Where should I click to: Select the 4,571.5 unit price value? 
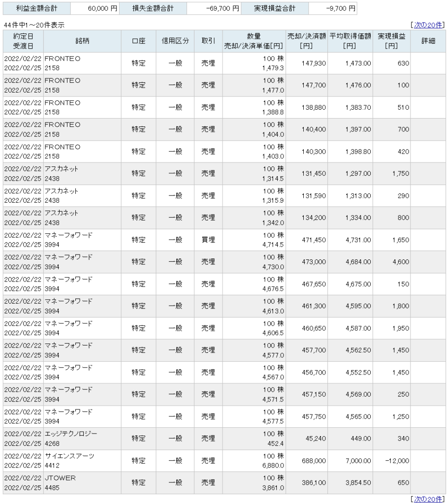[273, 399]
